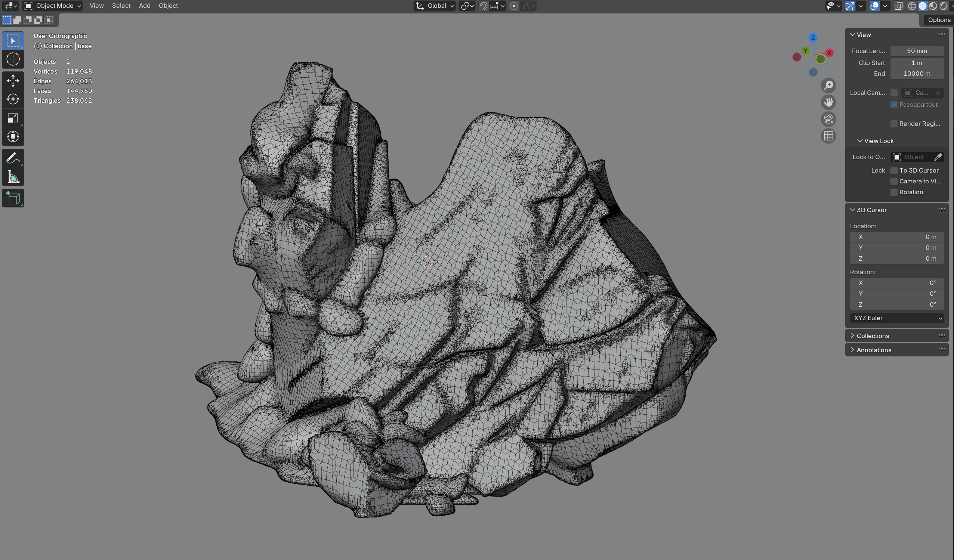The width and height of the screenshot is (954, 560).
Task: Toggle camera view icon
Action: point(828,119)
